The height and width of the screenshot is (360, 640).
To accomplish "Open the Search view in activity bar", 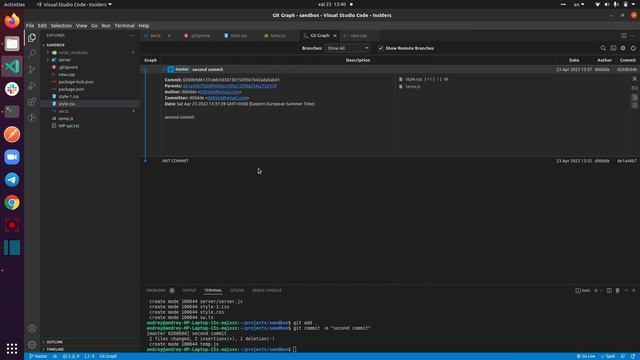I will coord(32,53).
